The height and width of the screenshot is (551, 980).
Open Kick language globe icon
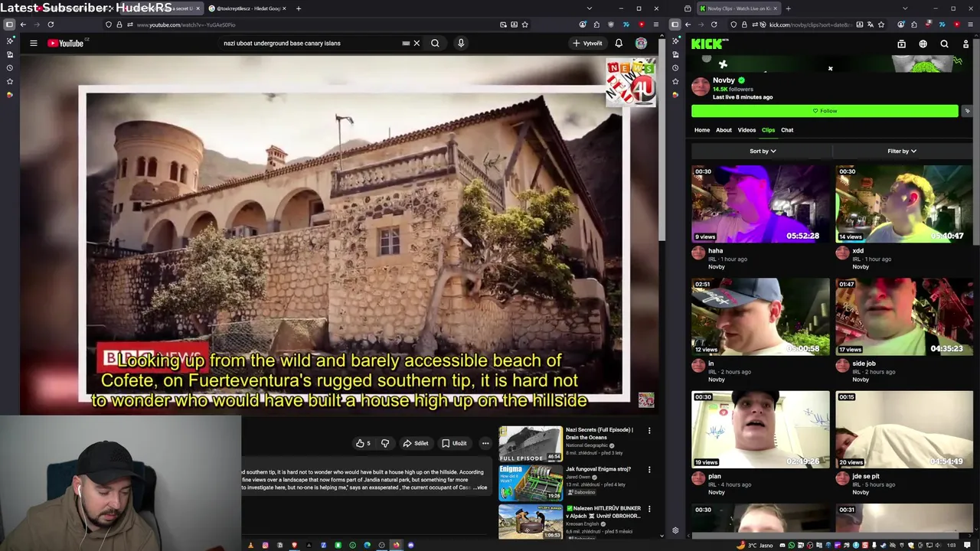(x=923, y=44)
